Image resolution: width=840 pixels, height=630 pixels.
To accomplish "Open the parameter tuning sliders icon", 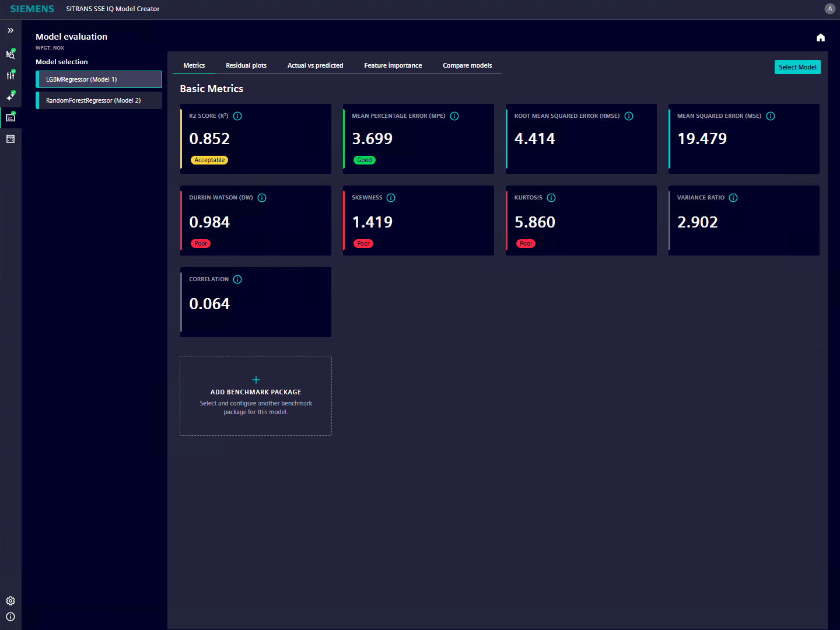I will tap(10, 75).
